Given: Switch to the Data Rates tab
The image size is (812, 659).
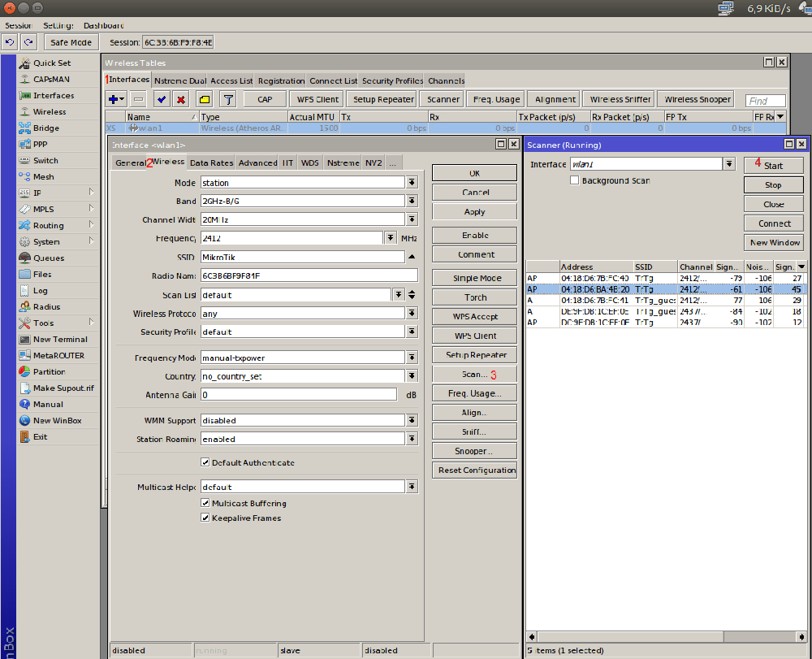Looking at the screenshot, I should 211,163.
